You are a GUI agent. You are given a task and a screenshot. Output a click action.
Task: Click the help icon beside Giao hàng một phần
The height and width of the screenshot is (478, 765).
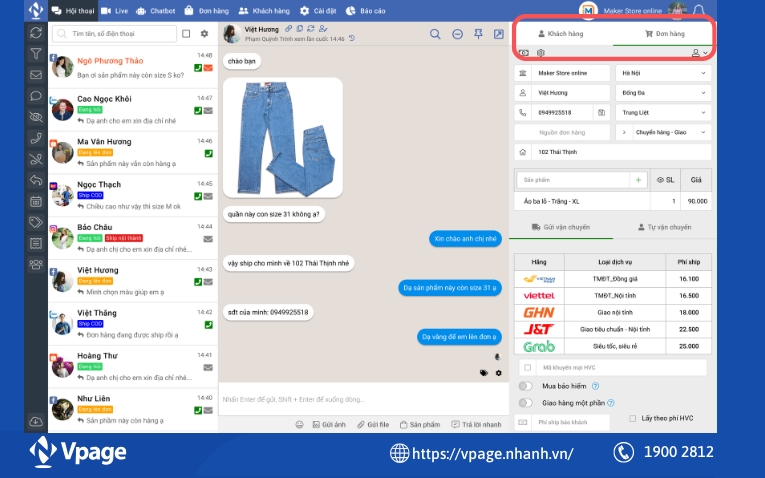click(611, 403)
